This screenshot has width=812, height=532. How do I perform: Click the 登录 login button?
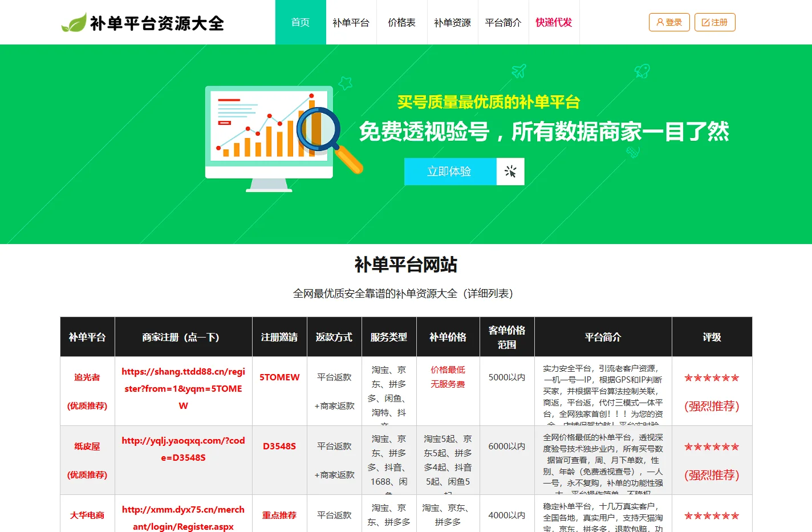[669, 22]
